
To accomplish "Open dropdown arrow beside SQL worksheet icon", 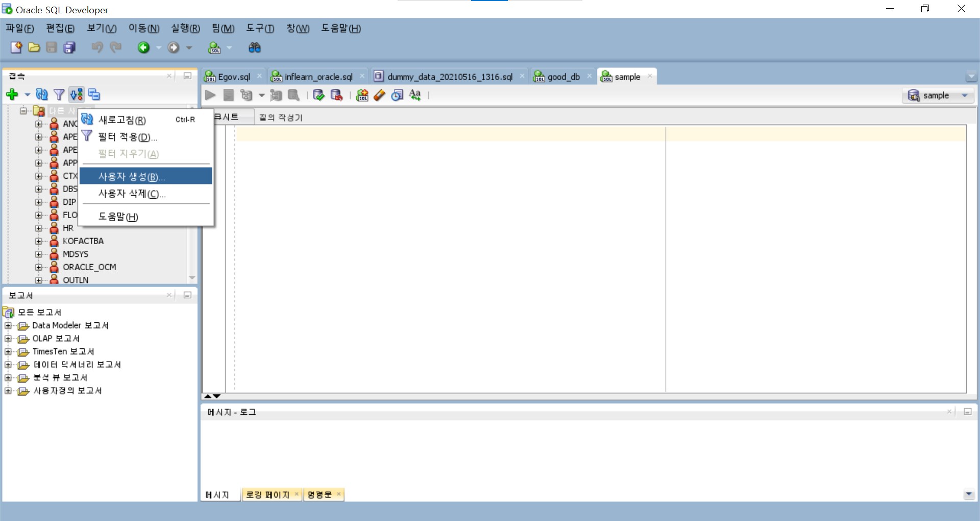I will 229,48.
